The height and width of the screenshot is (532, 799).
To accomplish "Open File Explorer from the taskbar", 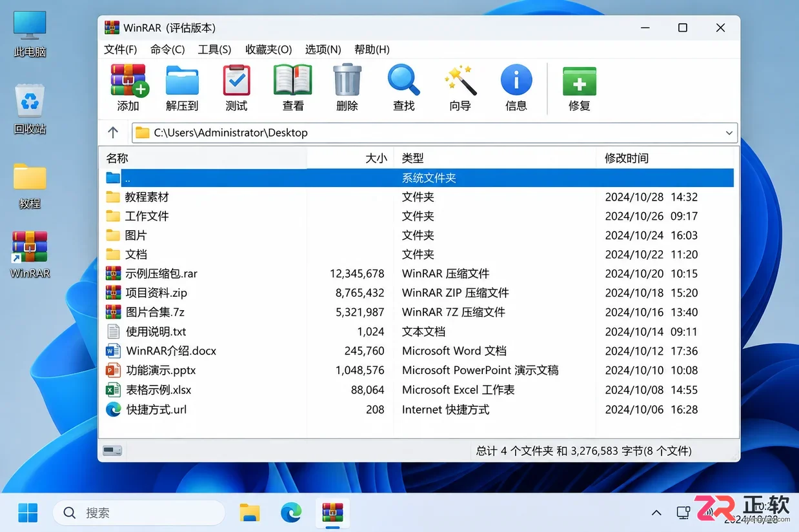I will tap(250, 513).
